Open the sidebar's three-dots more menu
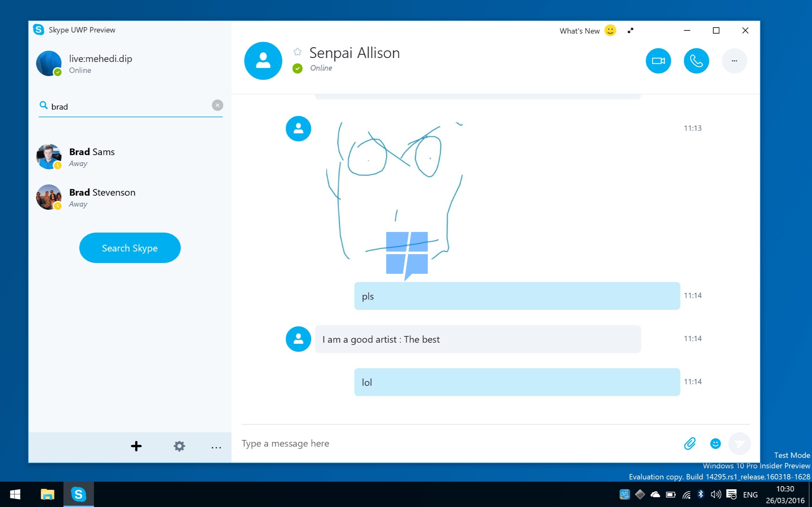Image resolution: width=812 pixels, height=507 pixels. 216,447
